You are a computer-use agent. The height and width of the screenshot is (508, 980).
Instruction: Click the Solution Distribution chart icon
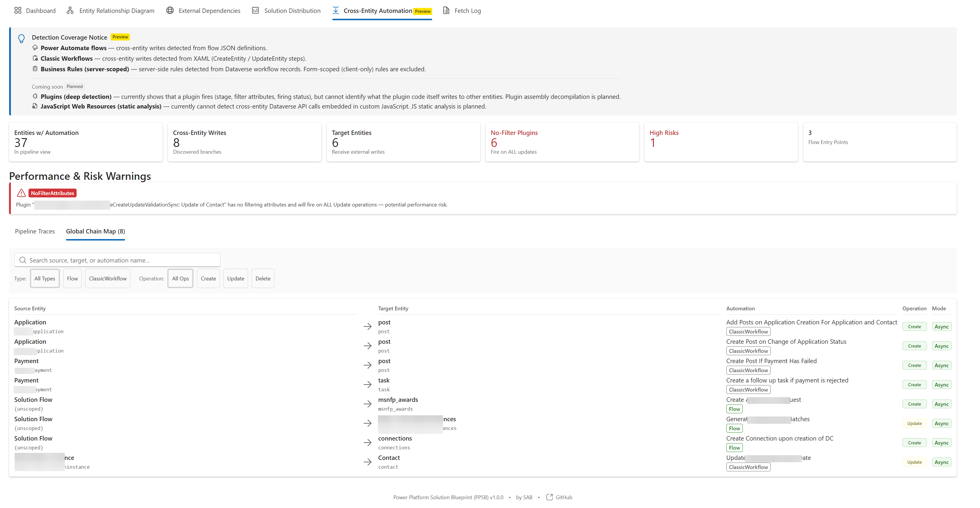256,10
